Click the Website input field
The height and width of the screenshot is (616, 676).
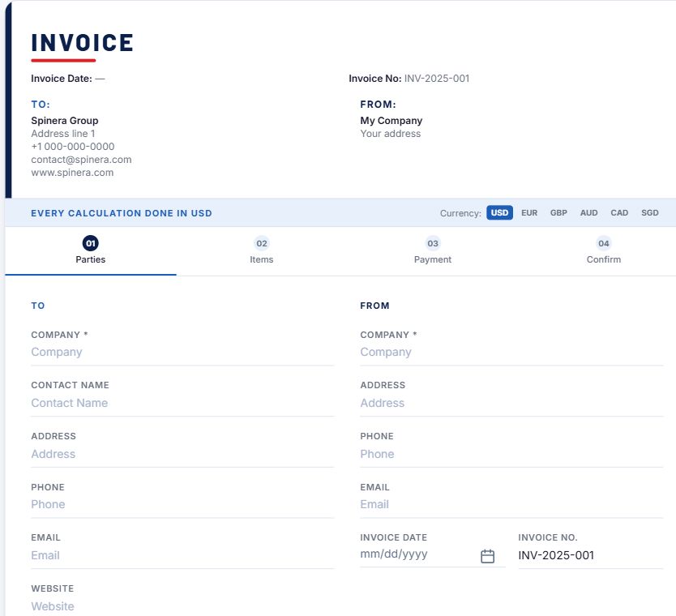(x=182, y=606)
